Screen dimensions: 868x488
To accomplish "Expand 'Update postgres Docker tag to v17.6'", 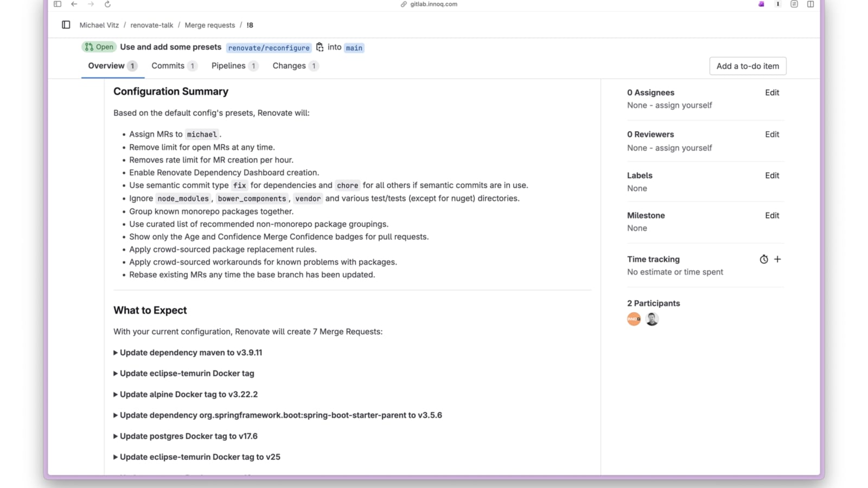I will click(186, 436).
